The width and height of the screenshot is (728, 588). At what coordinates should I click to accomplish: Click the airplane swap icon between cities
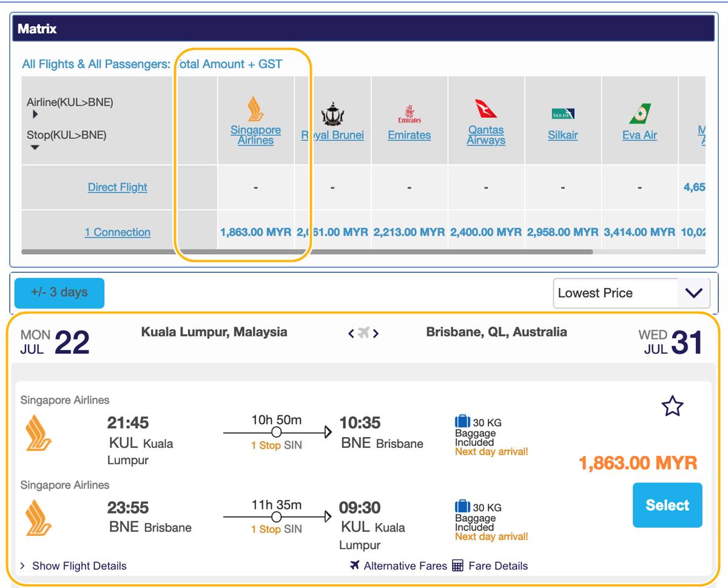click(363, 332)
